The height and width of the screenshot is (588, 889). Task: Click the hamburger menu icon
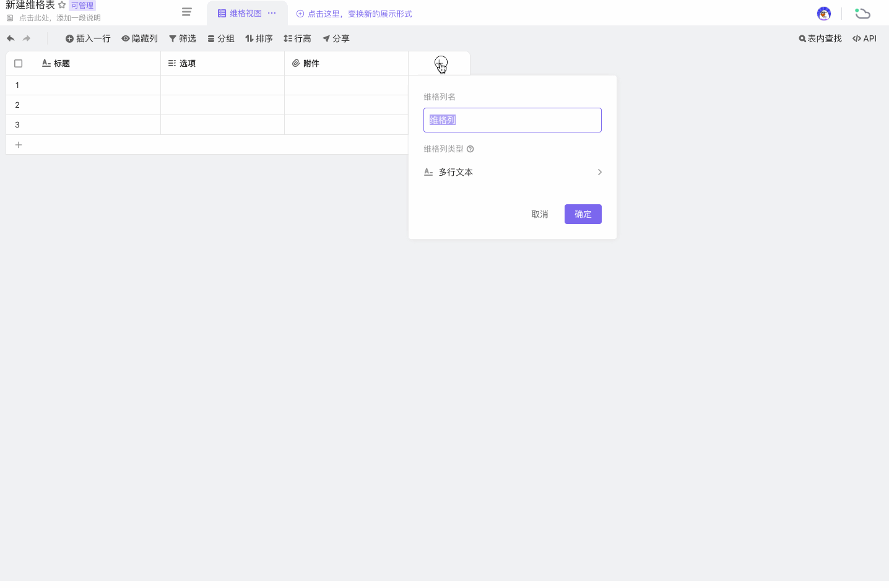tap(186, 12)
